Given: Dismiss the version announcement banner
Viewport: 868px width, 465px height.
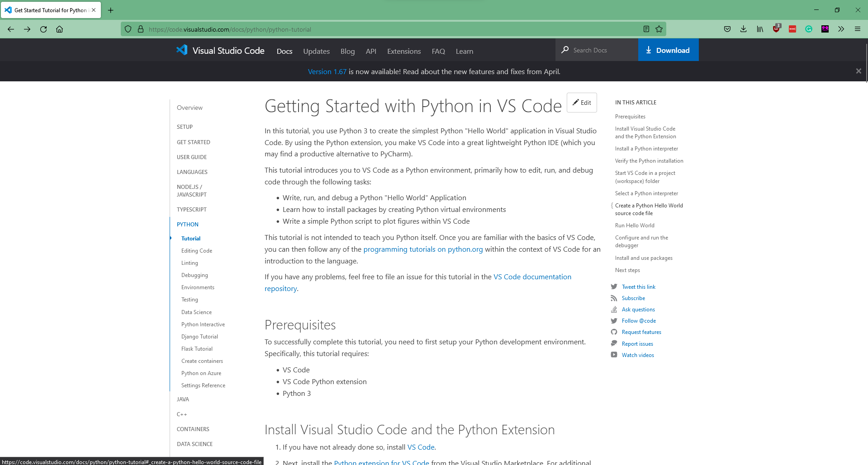Looking at the screenshot, I should [859, 71].
